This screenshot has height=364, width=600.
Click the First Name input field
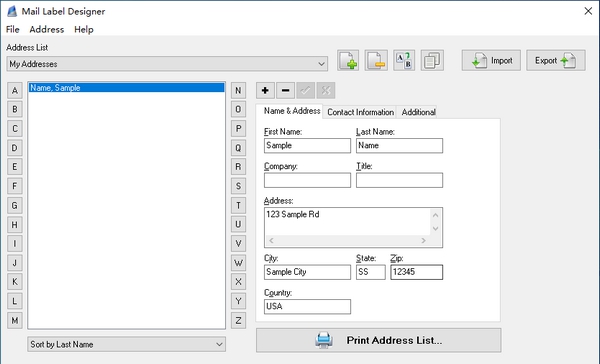307,146
